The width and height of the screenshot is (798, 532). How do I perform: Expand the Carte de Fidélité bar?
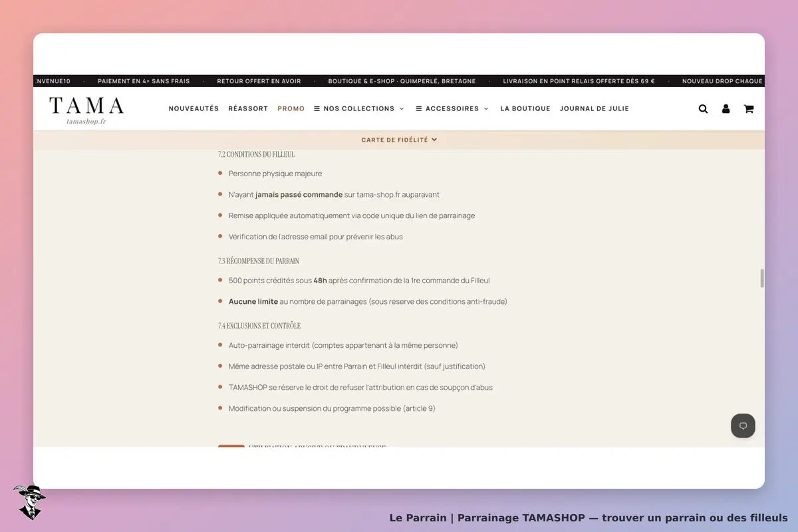click(399, 140)
